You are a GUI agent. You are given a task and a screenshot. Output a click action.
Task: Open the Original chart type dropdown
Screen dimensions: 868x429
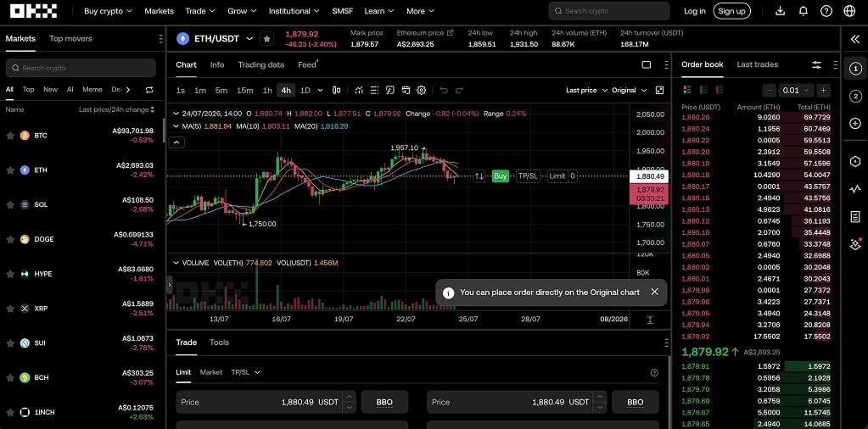point(629,90)
